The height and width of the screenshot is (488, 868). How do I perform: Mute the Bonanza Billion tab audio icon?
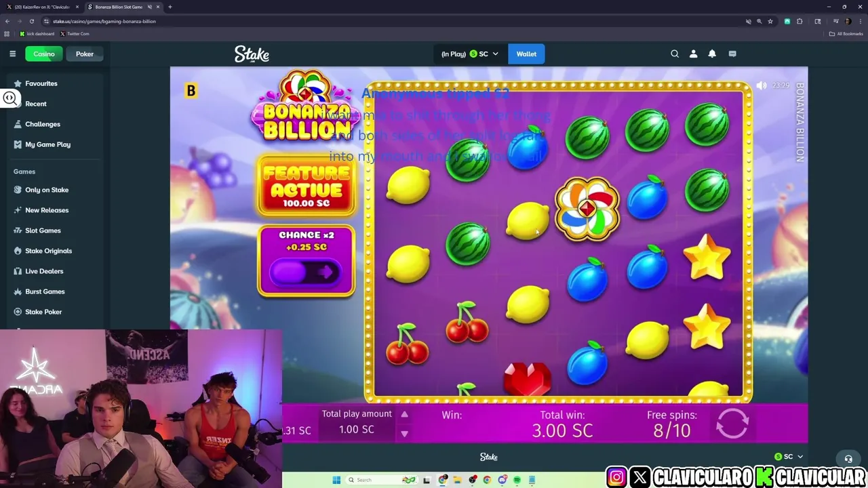(x=149, y=7)
